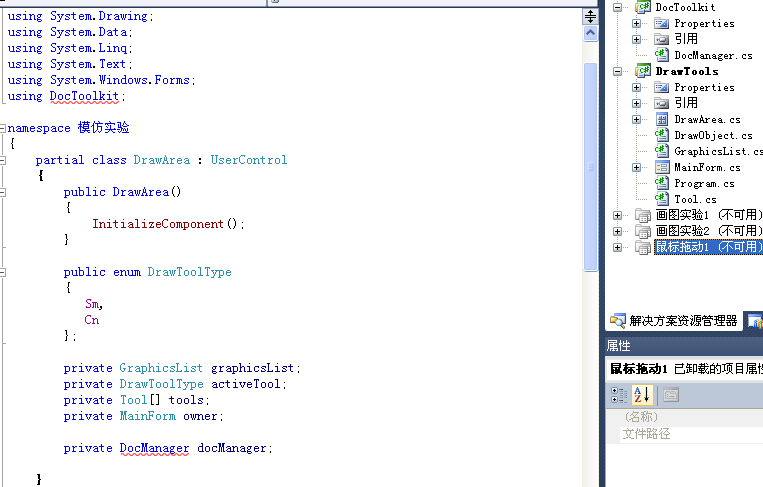The width and height of the screenshot is (763, 487).
Task: Click the DocManager.cs file icon
Action: click(661, 55)
